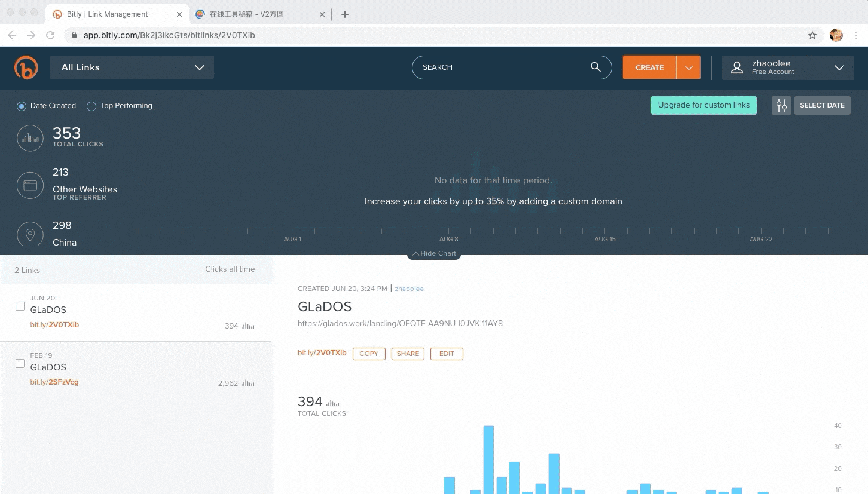The width and height of the screenshot is (868, 494).
Task: Click 'CREATED JUN 20, 3:24 PM' text
Action: pos(342,289)
